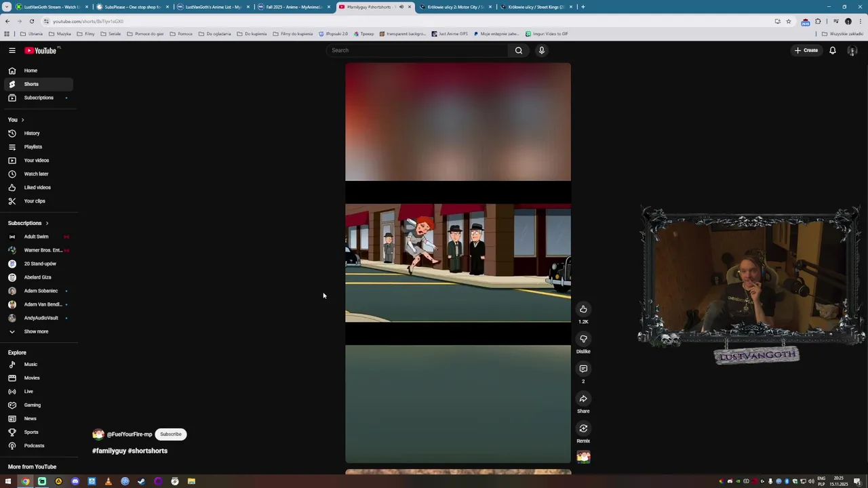
Task: Click the #familyguy #shortshorts hashtags
Action: click(130, 451)
